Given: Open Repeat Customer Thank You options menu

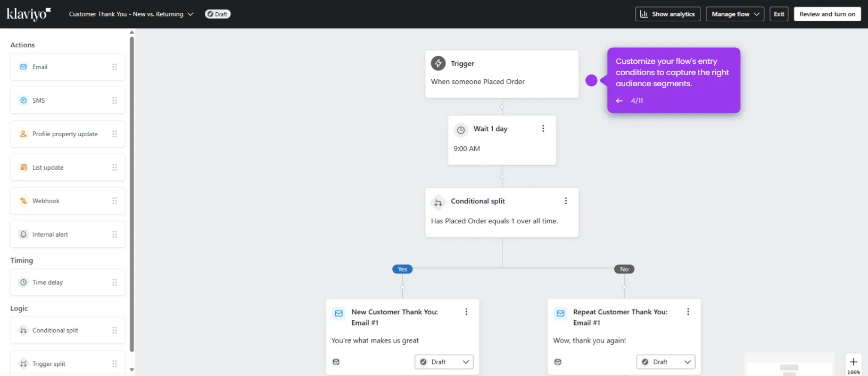Looking at the screenshot, I should click(688, 312).
